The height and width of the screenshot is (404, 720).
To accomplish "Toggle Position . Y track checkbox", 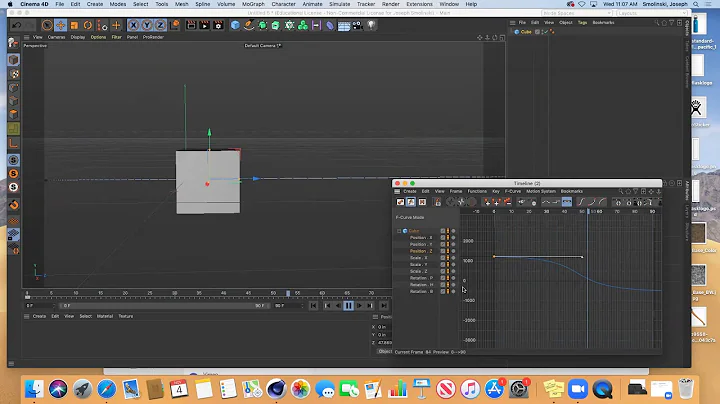I will 443,244.
